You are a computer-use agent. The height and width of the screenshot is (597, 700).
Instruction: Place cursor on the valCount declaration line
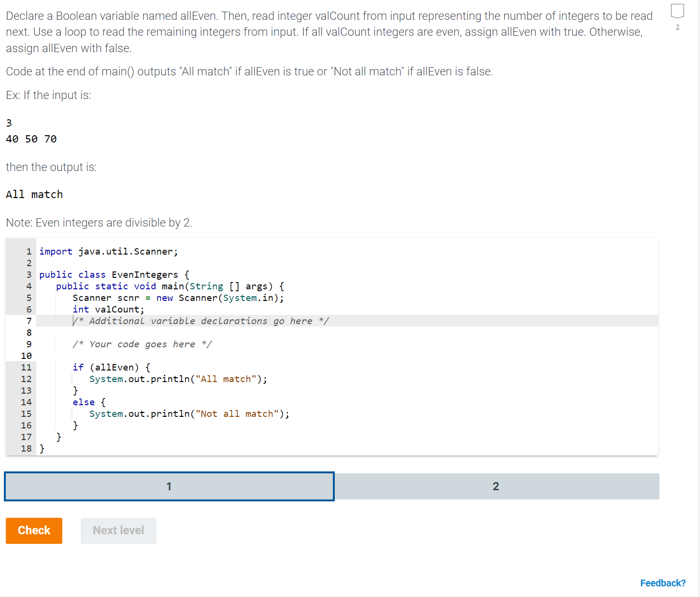[x=107, y=309]
